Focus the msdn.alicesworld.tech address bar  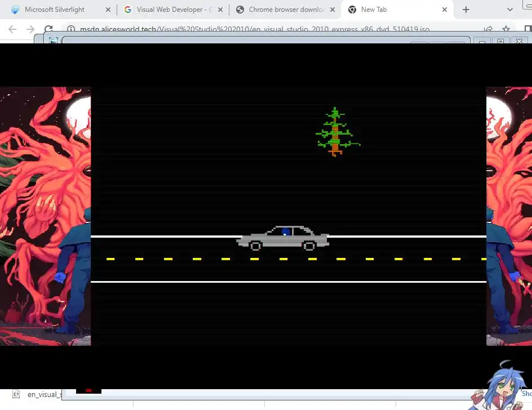[255, 29]
